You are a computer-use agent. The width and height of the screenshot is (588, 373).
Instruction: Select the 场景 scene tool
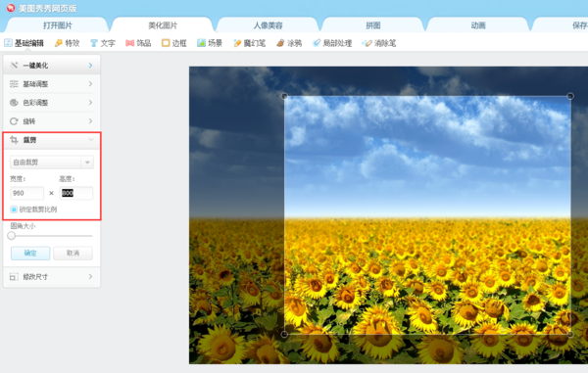point(210,43)
